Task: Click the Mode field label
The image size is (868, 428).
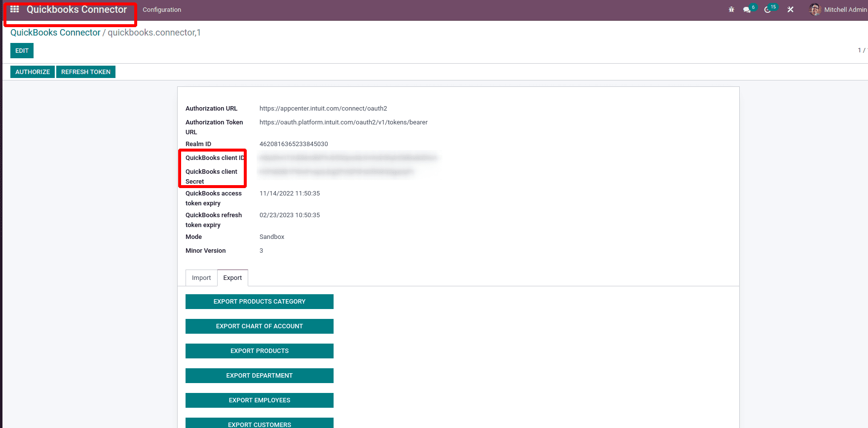Action: point(193,237)
